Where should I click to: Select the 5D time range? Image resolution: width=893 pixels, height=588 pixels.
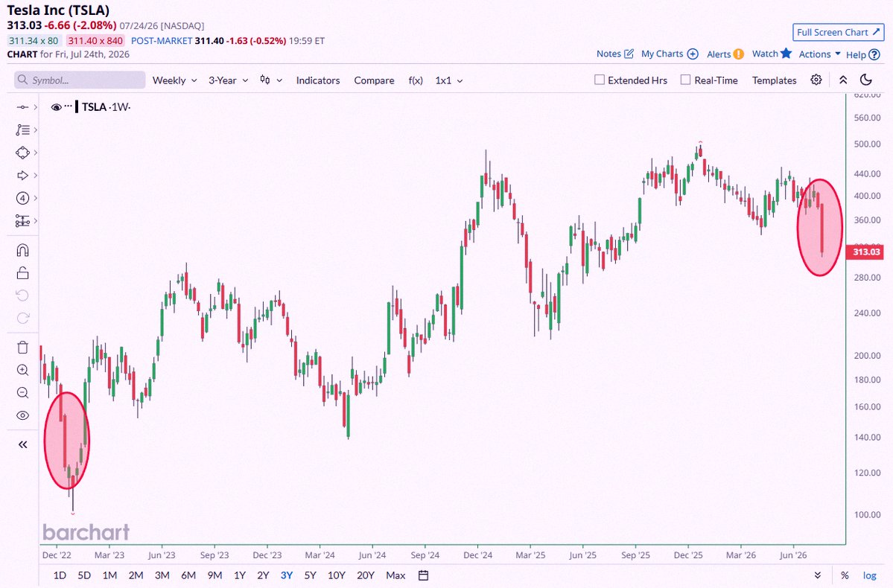[83, 575]
